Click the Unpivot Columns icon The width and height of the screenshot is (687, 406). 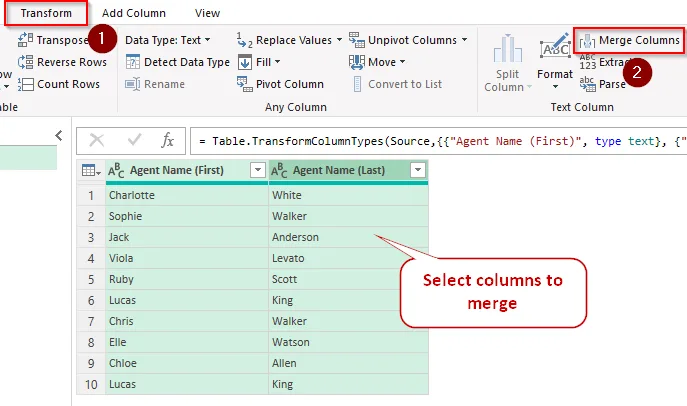(357, 40)
